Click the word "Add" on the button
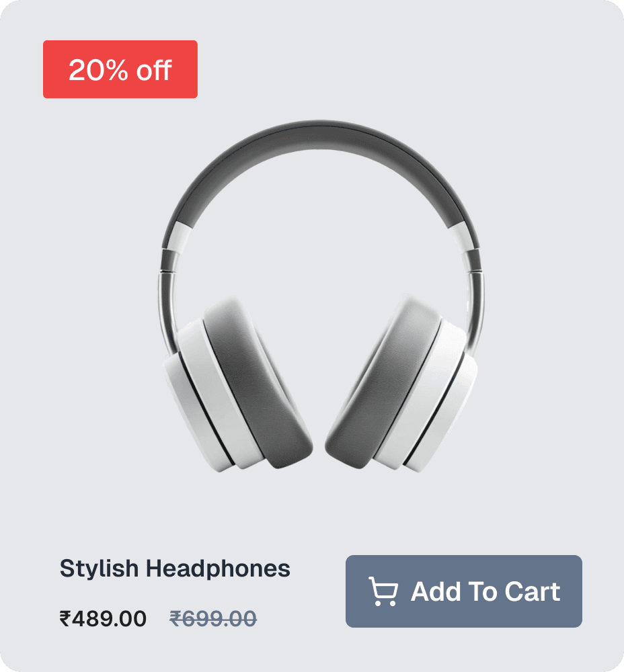The height and width of the screenshot is (672, 624). pos(436,592)
